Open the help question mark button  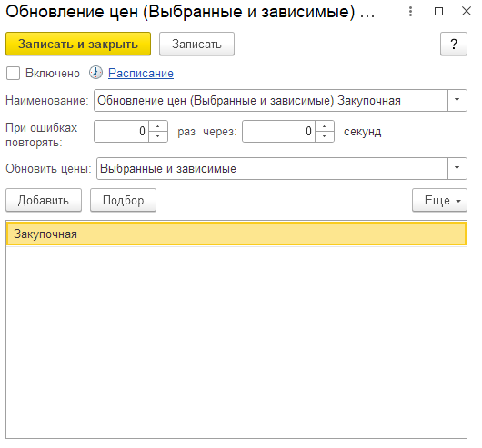[454, 44]
